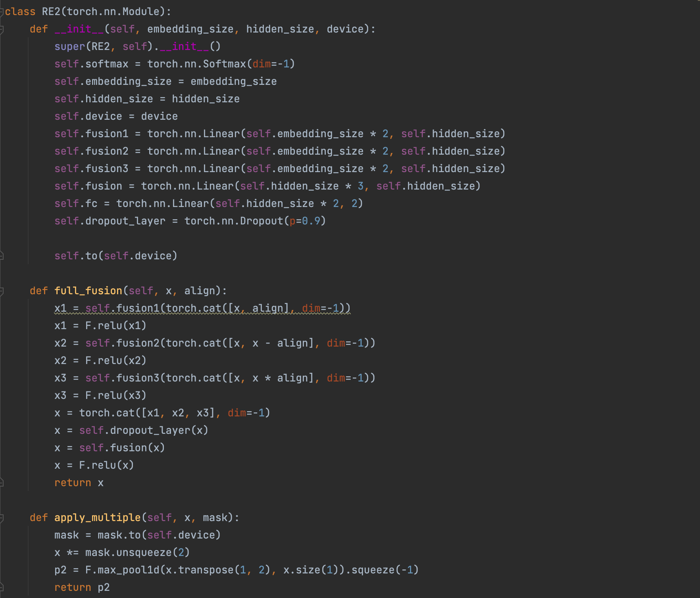700x598 pixels.
Task: Click the underlined 'x1 = self.fusion1(torch.cat' warning line
Action: pos(202,308)
